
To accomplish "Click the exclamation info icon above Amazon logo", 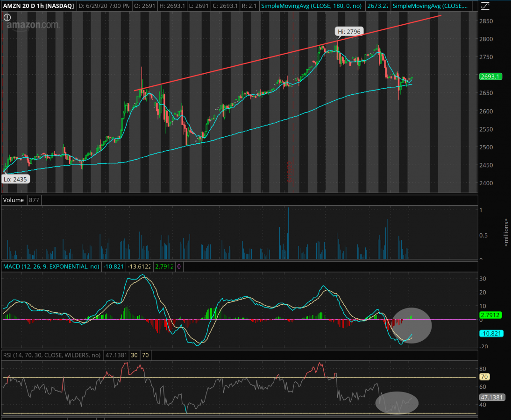I will (7, 18).
